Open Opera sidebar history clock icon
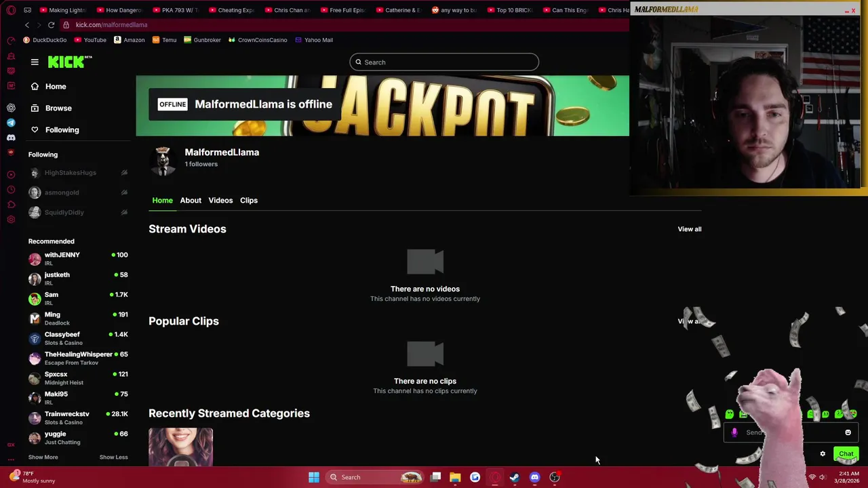 11,190
